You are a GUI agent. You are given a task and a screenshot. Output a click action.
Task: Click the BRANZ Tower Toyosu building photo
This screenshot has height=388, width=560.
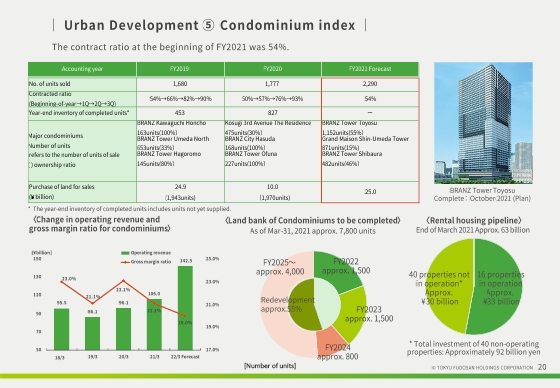(x=483, y=123)
